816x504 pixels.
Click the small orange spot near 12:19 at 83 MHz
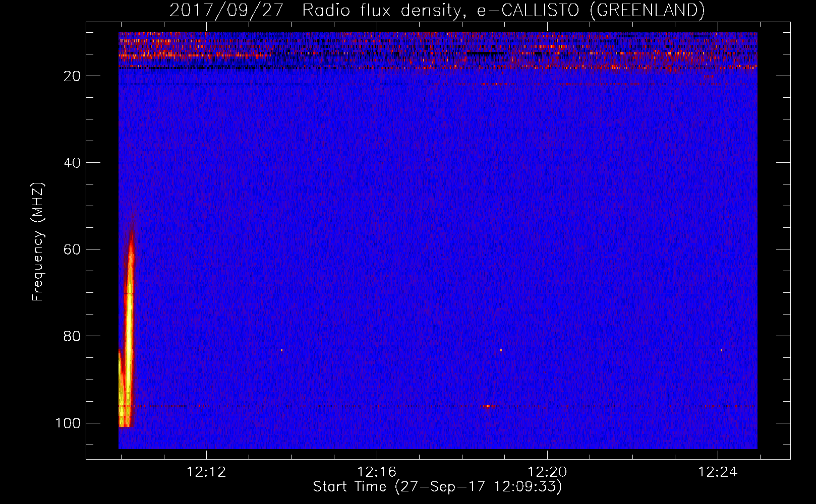[x=501, y=350]
